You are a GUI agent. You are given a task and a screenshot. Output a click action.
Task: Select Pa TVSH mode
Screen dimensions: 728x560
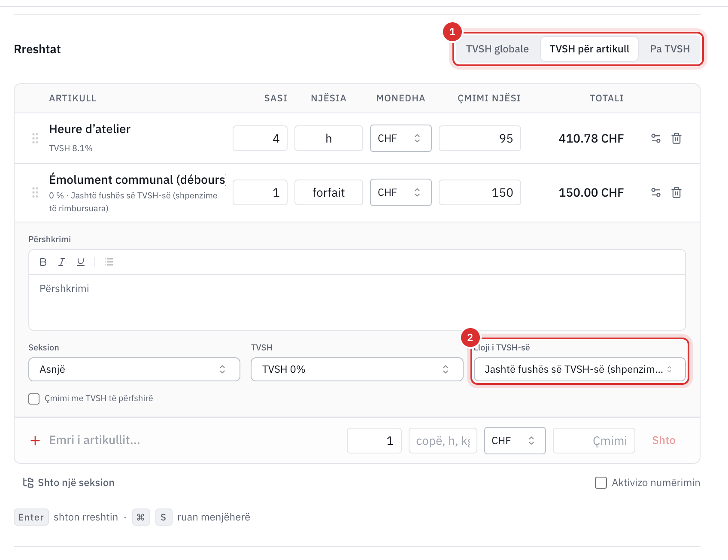(670, 49)
